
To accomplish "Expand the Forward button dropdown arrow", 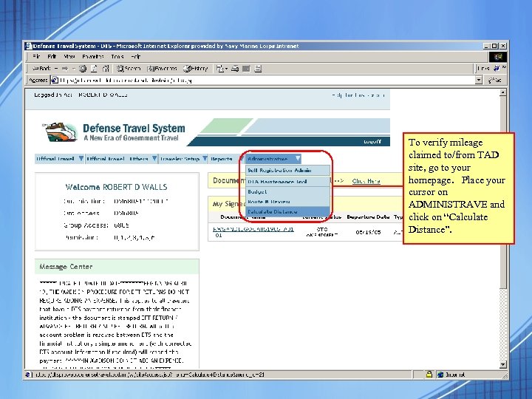I will point(73,69).
